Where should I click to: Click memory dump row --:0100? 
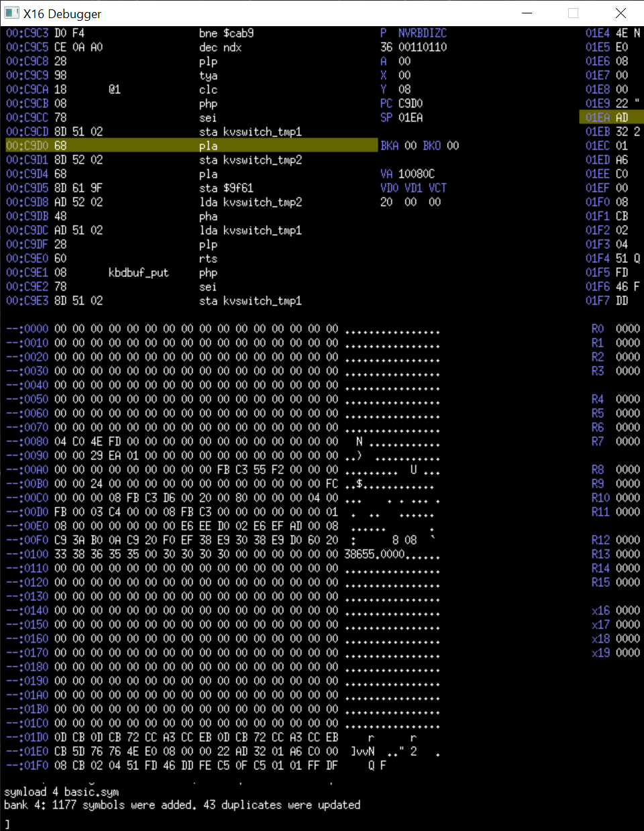pyautogui.click(x=223, y=554)
